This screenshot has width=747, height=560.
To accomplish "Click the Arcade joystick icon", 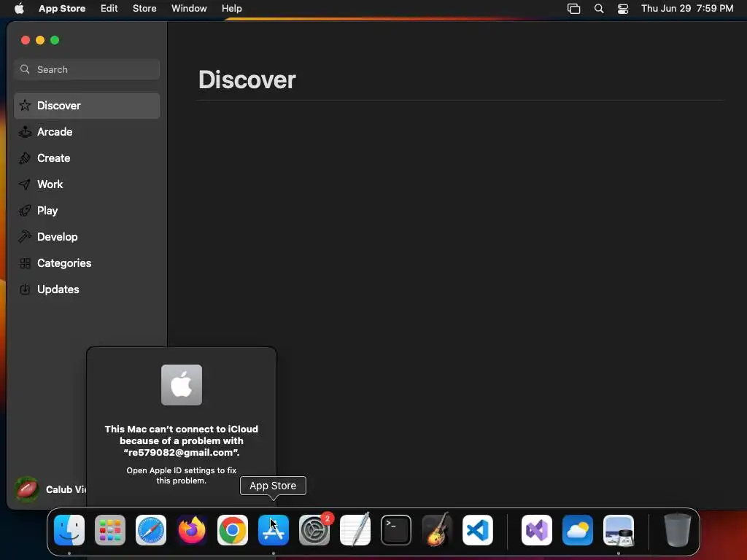I will tap(25, 132).
